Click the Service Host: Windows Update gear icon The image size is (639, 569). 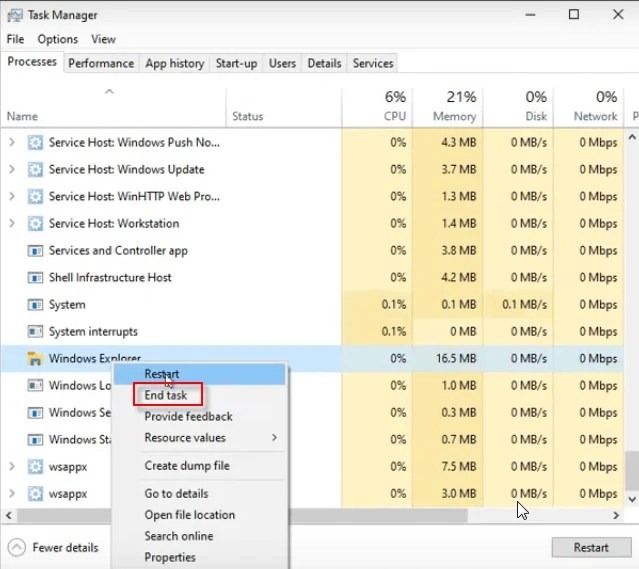(x=35, y=169)
